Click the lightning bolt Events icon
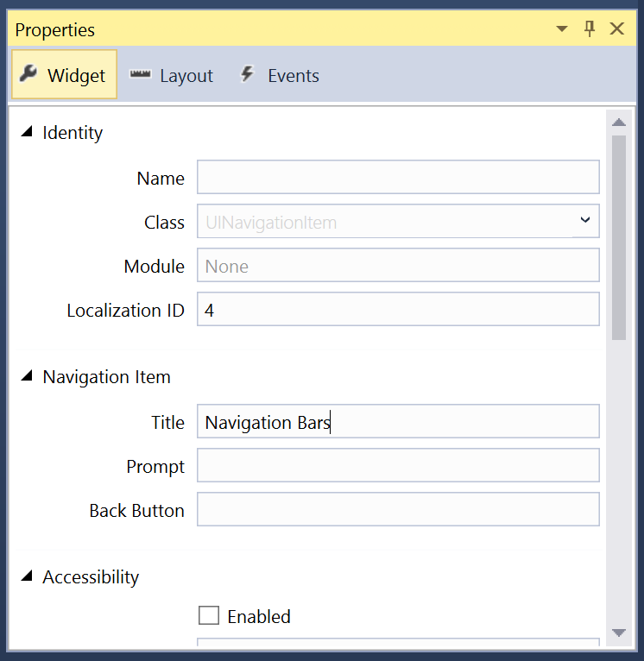Image resolution: width=644 pixels, height=661 pixels. coord(247,74)
